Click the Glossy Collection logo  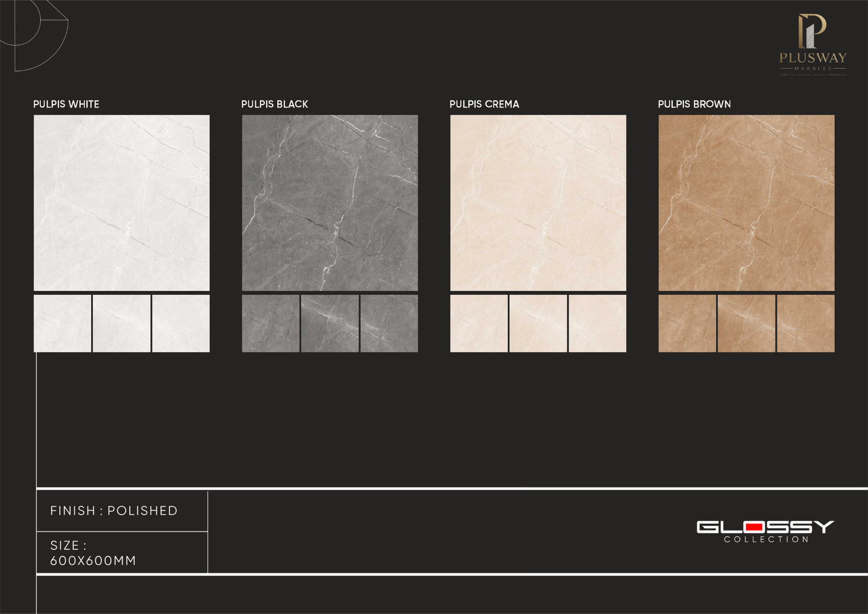pos(765,531)
